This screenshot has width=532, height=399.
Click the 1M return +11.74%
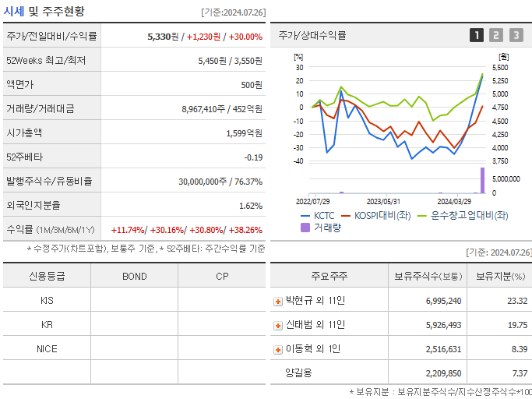pos(128,230)
